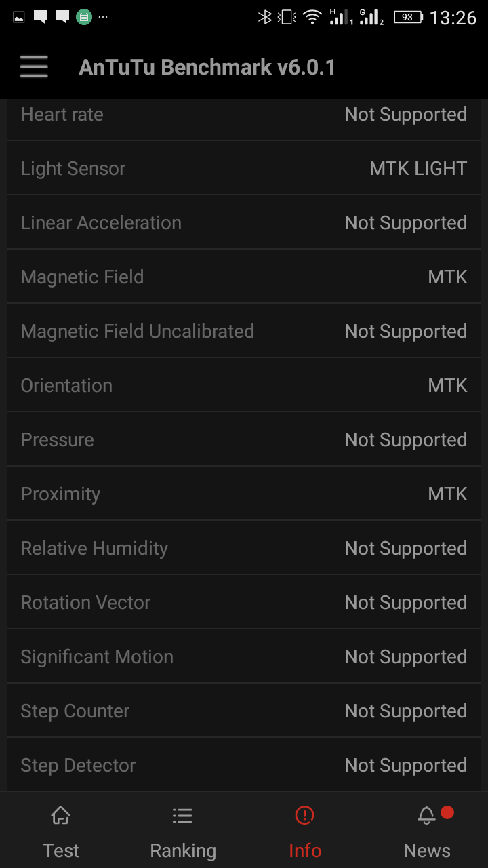Viewport: 488px width, 868px height.
Task: Tap the Wi-Fi status bar icon
Action: coord(312,18)
